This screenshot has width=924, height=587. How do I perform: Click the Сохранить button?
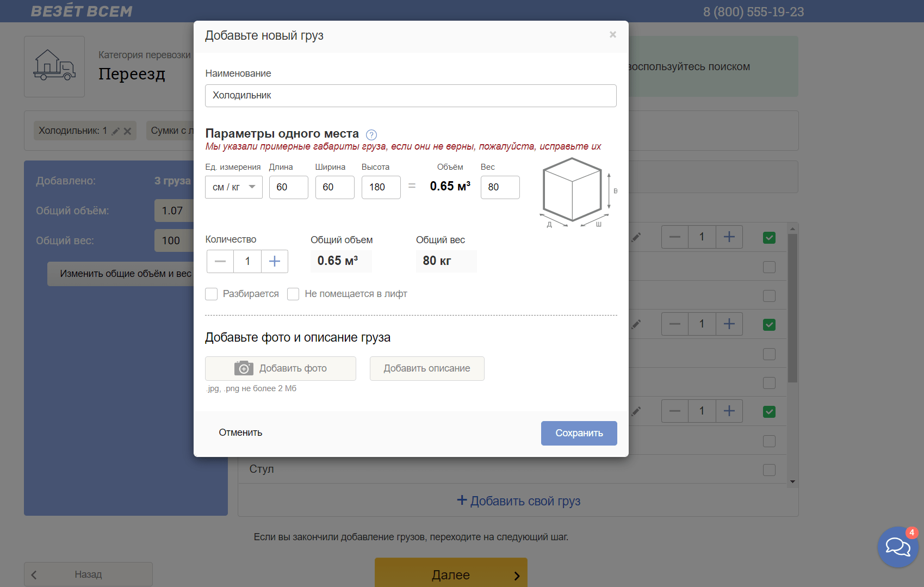579,433
